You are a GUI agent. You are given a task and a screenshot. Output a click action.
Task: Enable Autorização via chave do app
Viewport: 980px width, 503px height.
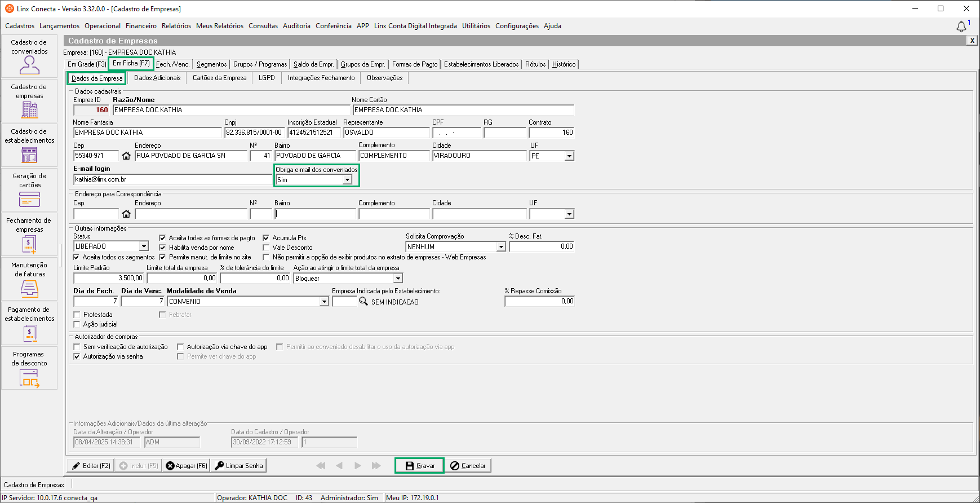pyautogui.click(x=180, y=347)
